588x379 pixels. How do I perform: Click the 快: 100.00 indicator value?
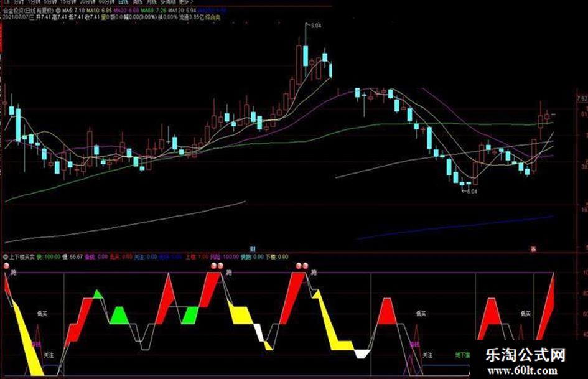click(x=49, y=257)
